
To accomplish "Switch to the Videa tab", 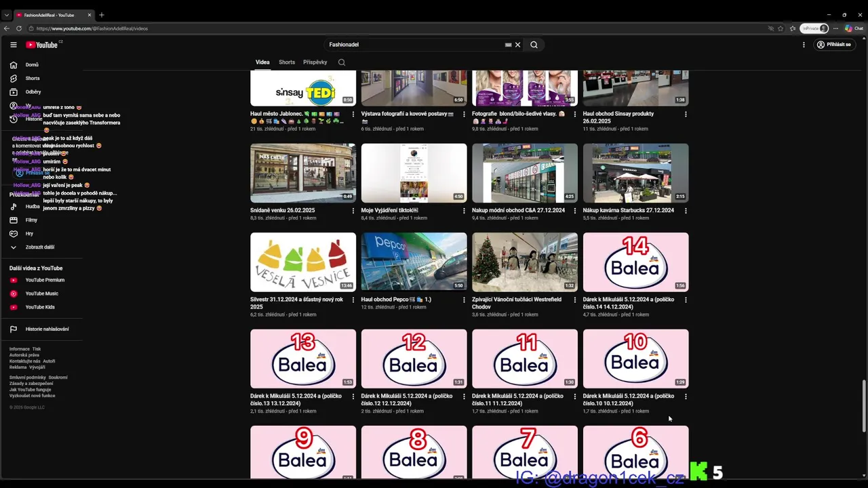I will pos(262,62).
